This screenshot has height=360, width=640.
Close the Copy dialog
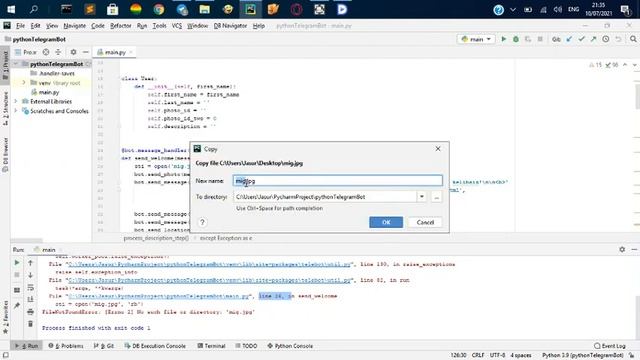coord(438,149)
